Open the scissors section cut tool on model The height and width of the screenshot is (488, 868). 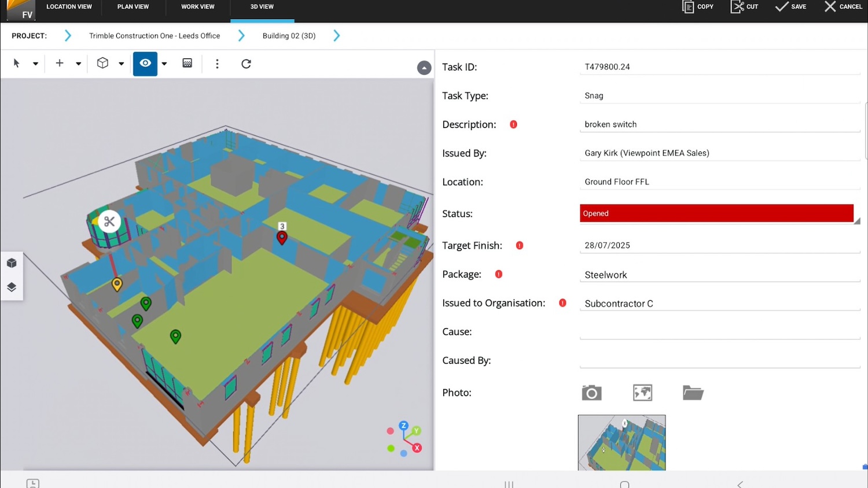109,221
